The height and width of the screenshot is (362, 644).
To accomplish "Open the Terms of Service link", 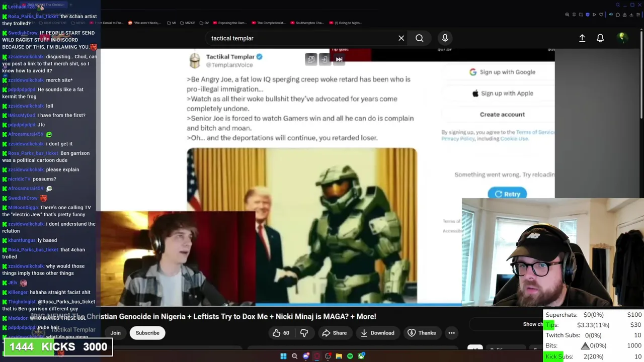I will click(x=535, y=132).
